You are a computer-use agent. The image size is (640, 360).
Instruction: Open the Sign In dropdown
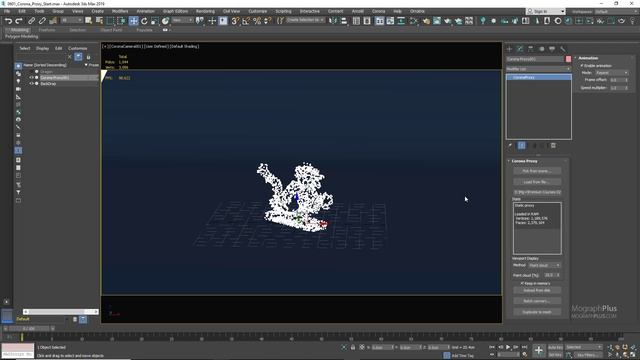(546, 11)
